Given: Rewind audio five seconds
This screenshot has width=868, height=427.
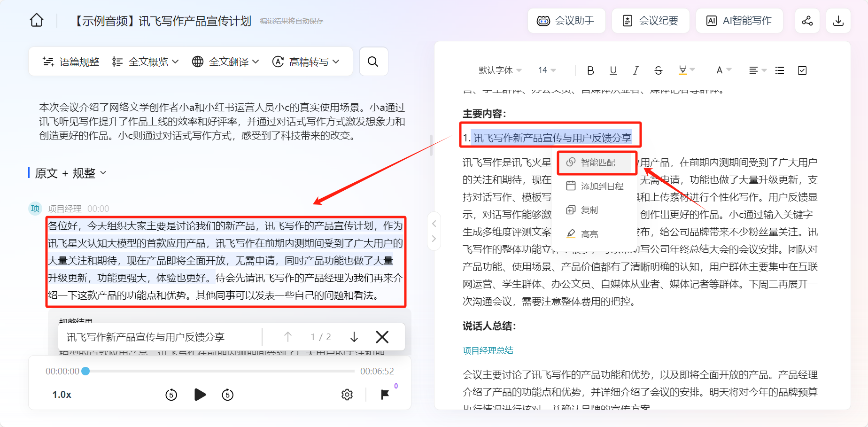Looking at the screenshot, I should (x=171, y=395).
